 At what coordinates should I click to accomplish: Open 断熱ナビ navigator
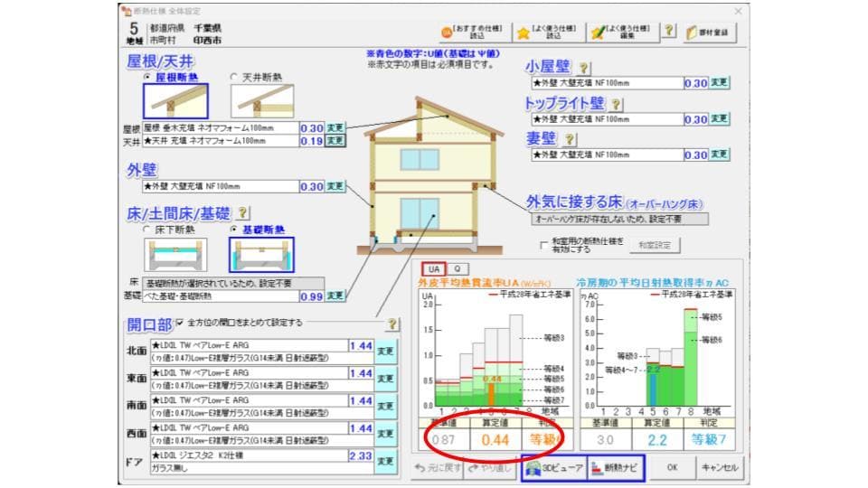pyautogui.click(x=615, y=468)
